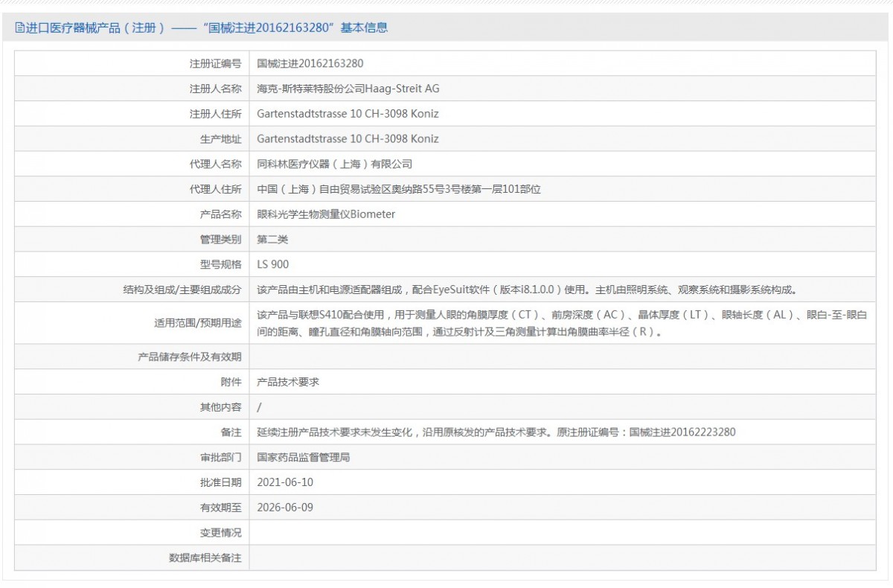893x588 pixels.
Task: Click the 注册证编号 field label
Action: coord(216,63)
